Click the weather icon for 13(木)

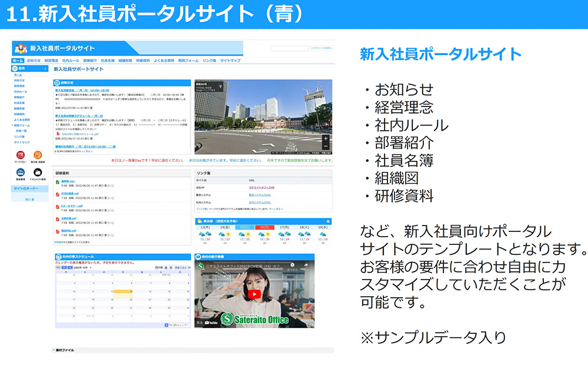(205, 234)
